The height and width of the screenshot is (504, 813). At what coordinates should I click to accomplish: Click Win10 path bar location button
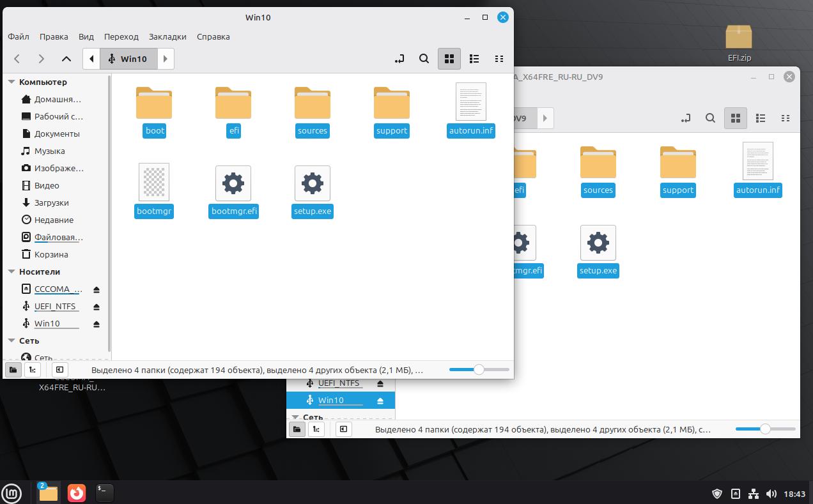(128, 59)
